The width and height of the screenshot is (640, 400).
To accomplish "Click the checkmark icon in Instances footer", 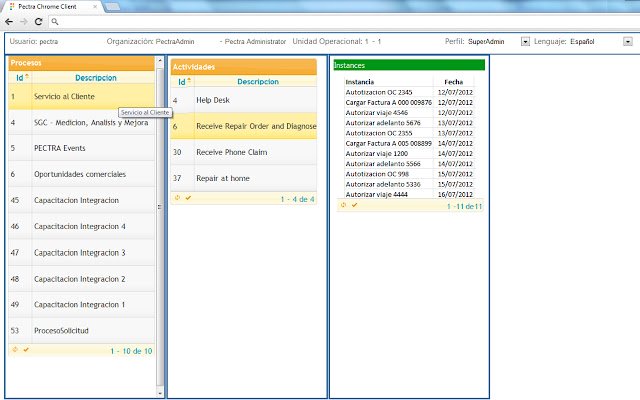I will pyautogui.click(x=354, y=205).
